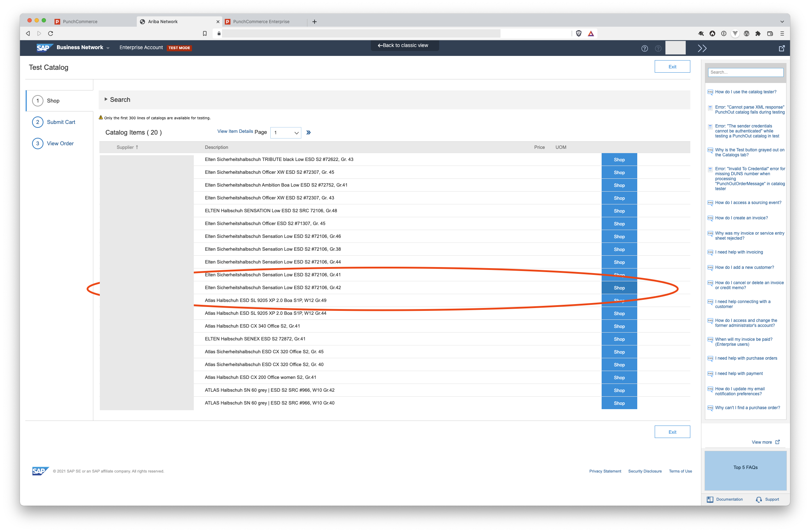Shop ELTEN SENEX ESD S2 Gr.41 item

pyautogui.click(x=619, y=339)
